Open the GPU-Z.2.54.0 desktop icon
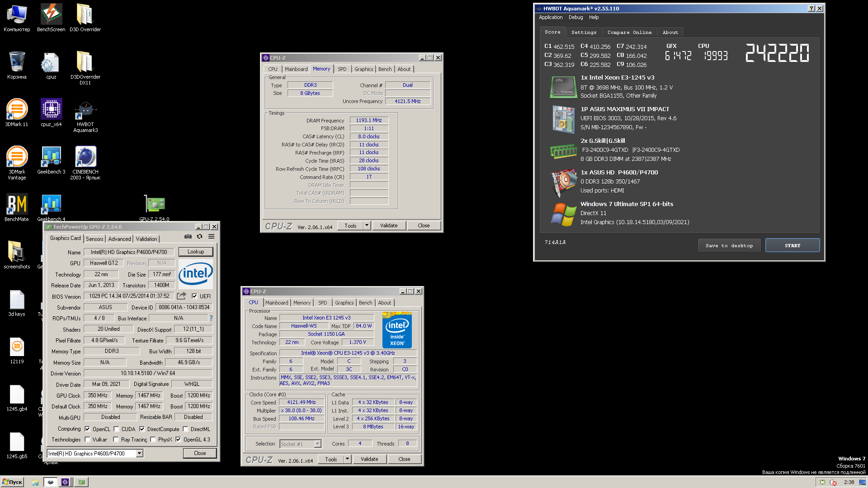Viewport: 868px width, 488px height. pyautogui.click(x=154, y=208)
